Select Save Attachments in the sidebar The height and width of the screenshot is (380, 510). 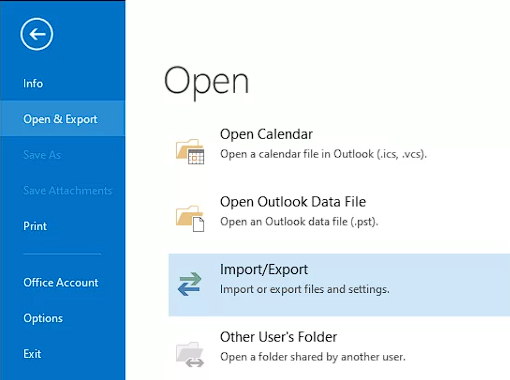pyautogui.click(x=68, y=190)
